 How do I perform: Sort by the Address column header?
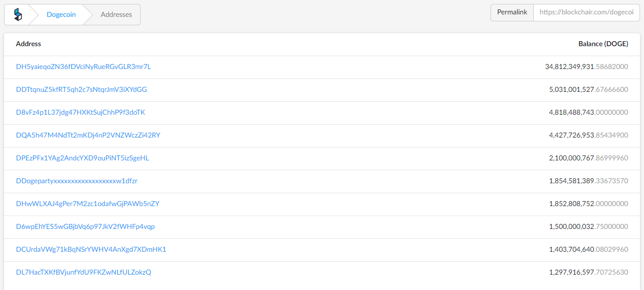click(x=28, y=44)
